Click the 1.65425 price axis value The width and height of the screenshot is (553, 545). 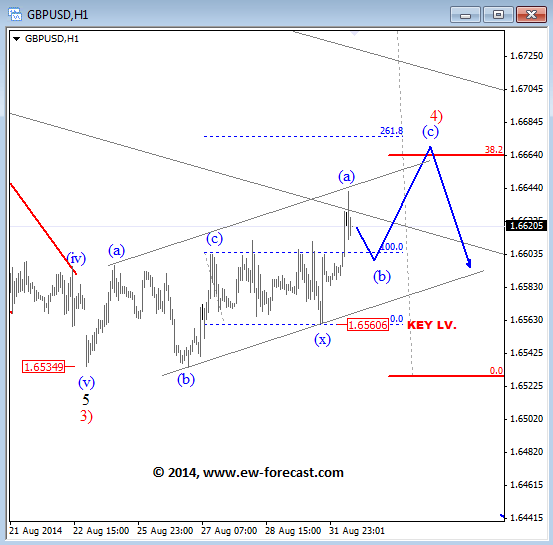point(527,353)
